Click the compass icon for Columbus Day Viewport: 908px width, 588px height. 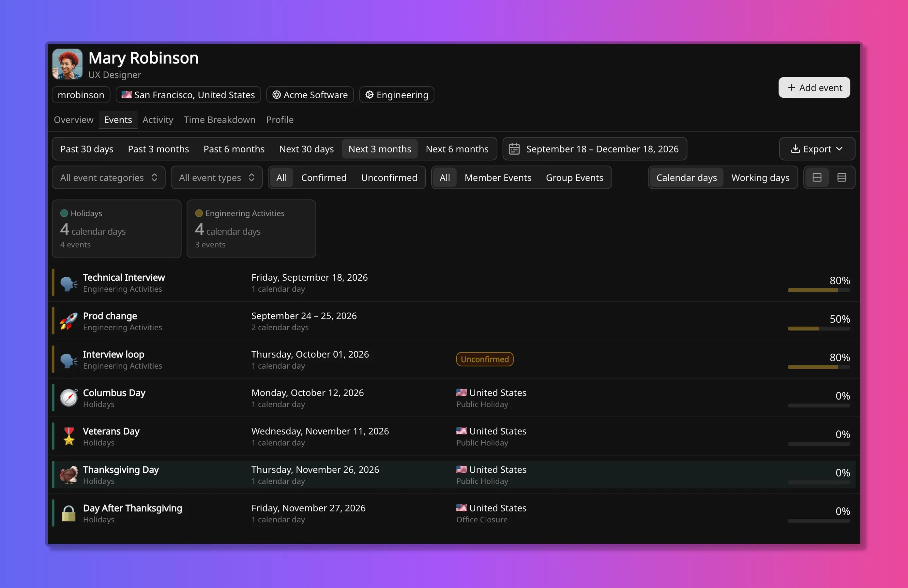point(69,398)
